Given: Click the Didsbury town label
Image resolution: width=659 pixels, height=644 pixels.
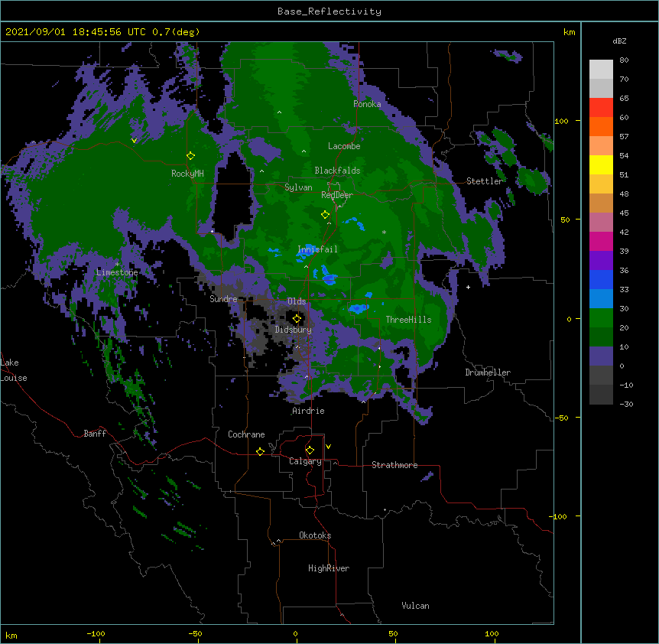Looking at the screenshot, I should pos(294,330).
